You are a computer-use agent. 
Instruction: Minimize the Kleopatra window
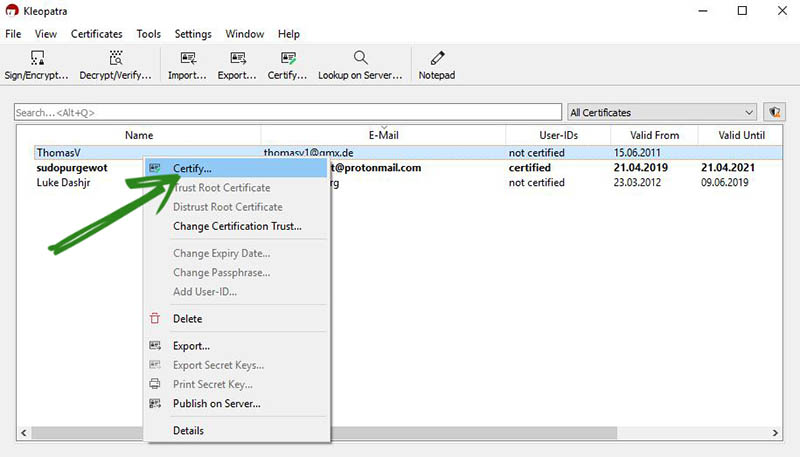coord(703,11)
